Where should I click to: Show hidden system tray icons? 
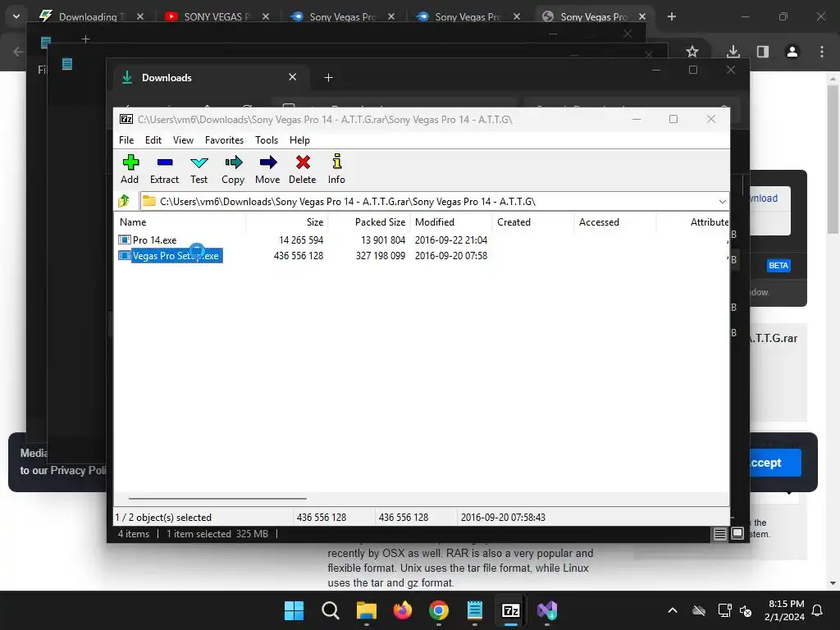point(673,610)
